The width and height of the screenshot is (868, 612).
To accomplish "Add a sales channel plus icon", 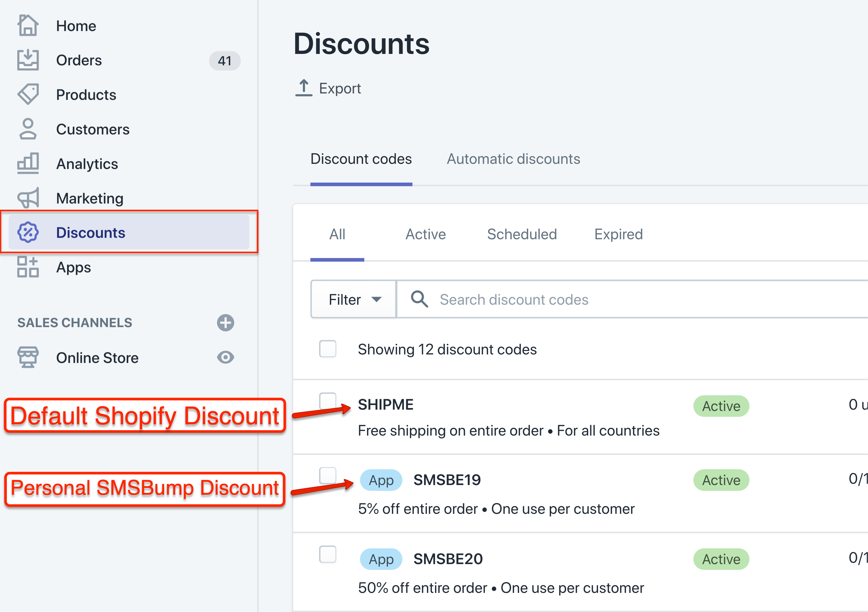I will tap(225, 323).
